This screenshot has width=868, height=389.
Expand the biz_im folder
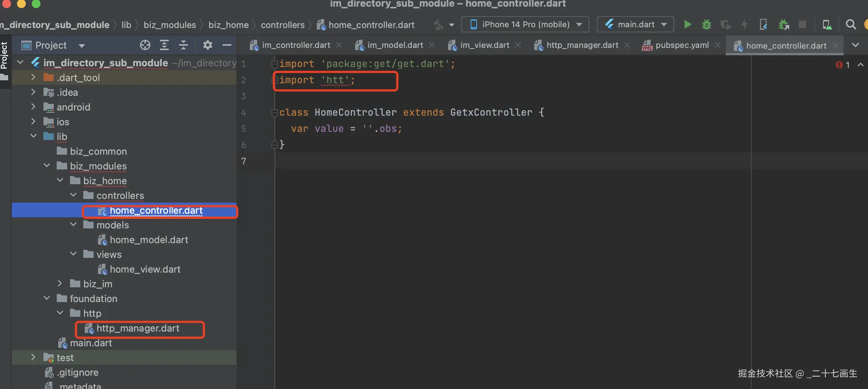60,283
